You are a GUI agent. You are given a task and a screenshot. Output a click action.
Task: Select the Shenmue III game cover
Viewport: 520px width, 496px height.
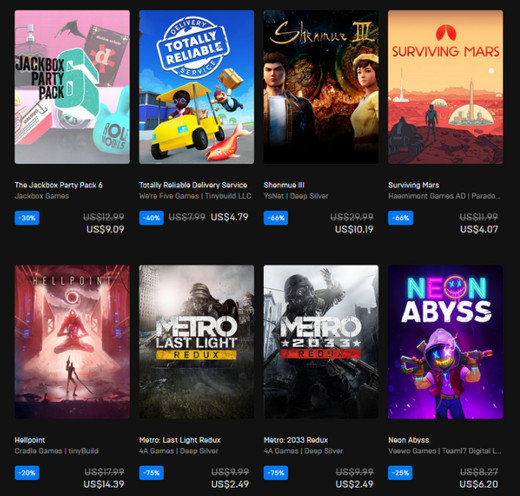tap(321, 87)
